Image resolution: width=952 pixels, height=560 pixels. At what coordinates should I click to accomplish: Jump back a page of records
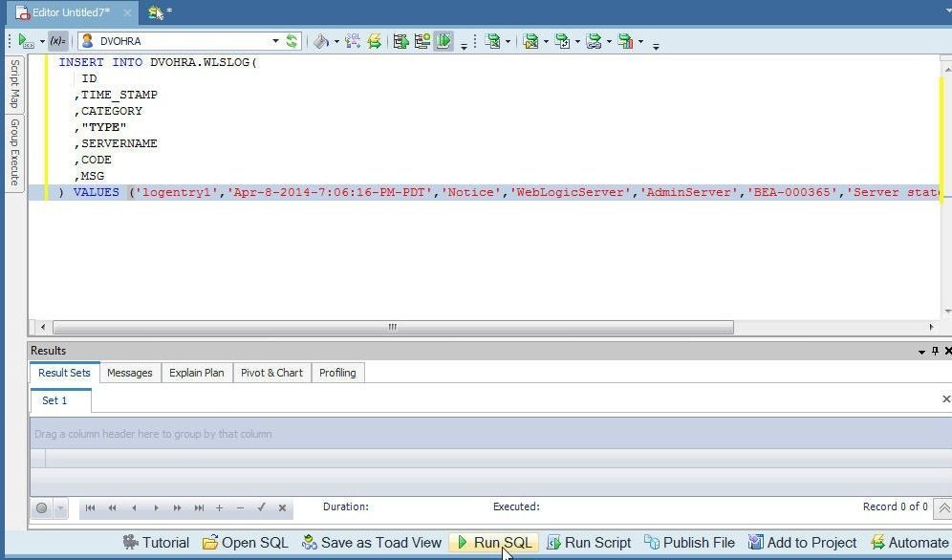[x=113, y=507]
